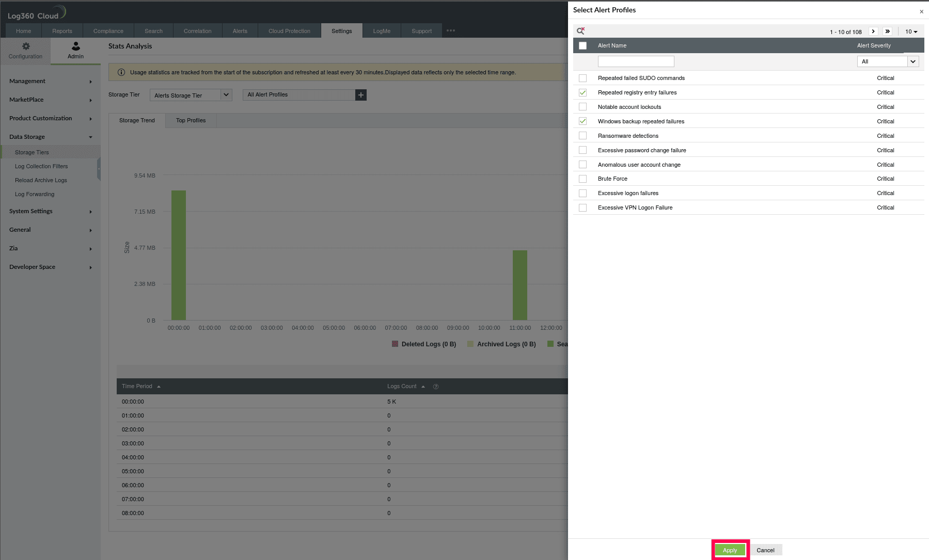The width and height of the screenshot is (929, 560).
Task: Click the info icon in usage statistics banner
Action: pos(121,72)
